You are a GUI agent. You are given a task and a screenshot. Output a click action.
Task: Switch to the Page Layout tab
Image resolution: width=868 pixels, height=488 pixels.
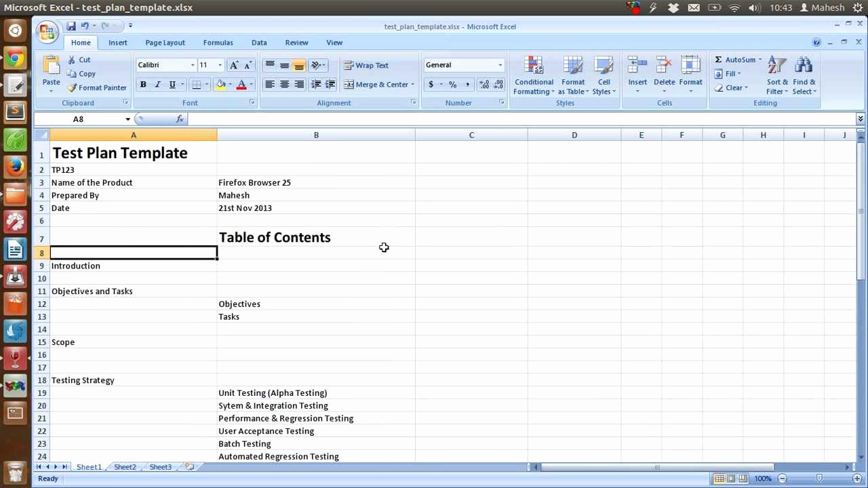pyautogui.click(x=165, y=42)
